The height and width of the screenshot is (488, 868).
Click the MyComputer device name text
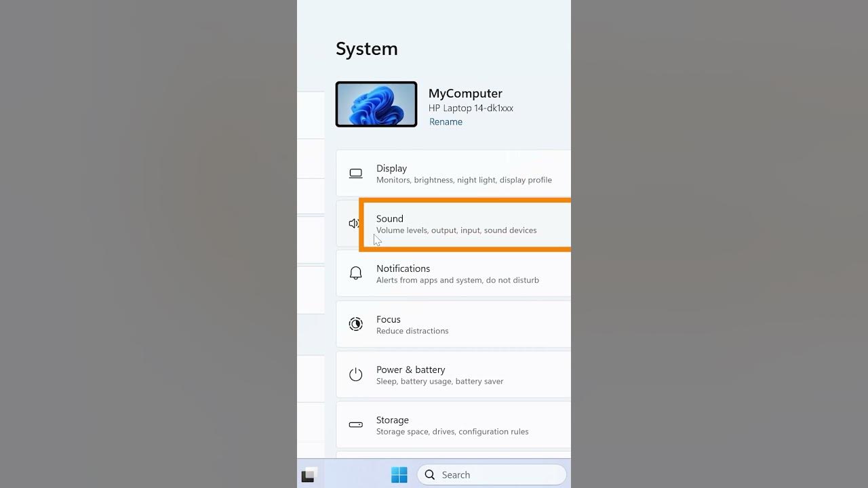tap(465, 94)
